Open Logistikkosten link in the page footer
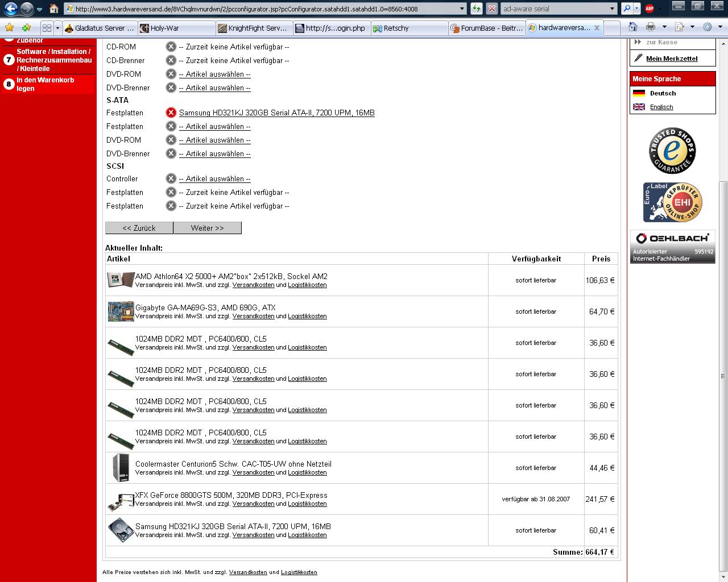 tap(299, 572)
